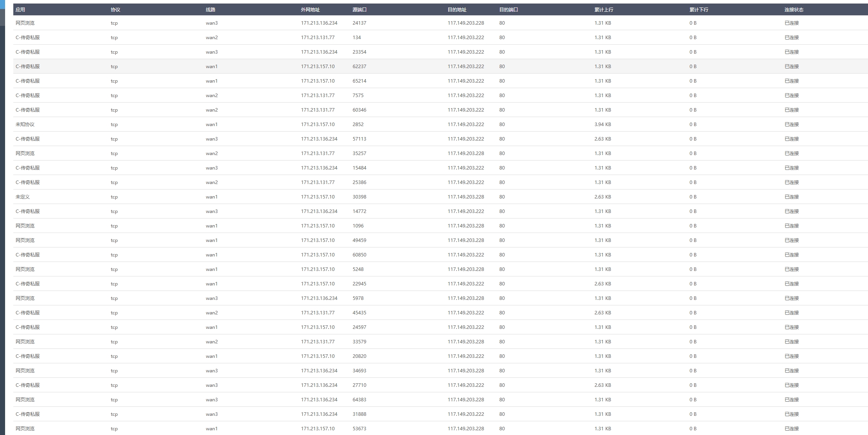Image resolution: width=868 pixels, height=435 pixels.
Task: Click source port cell 45435
Action: point(359,313)
